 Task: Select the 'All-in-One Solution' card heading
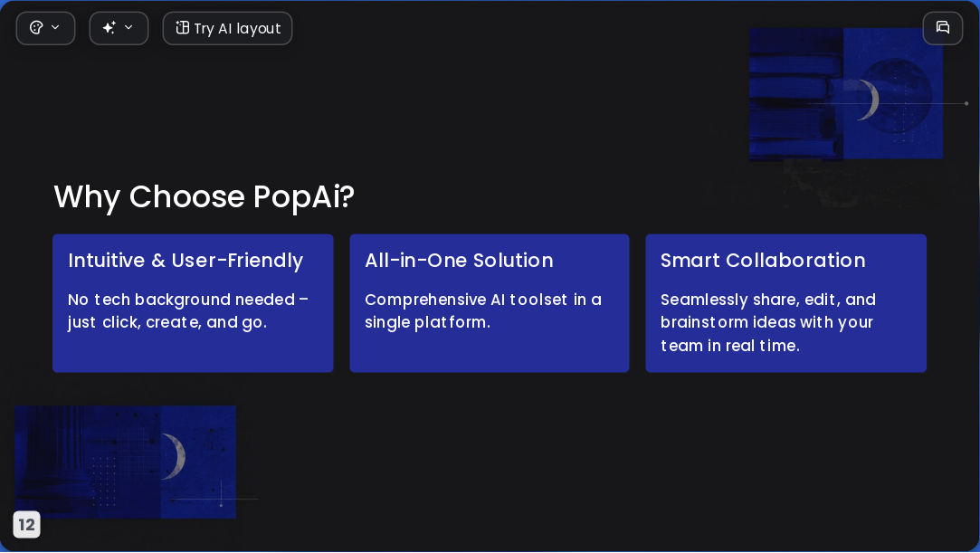click(459, 261)
